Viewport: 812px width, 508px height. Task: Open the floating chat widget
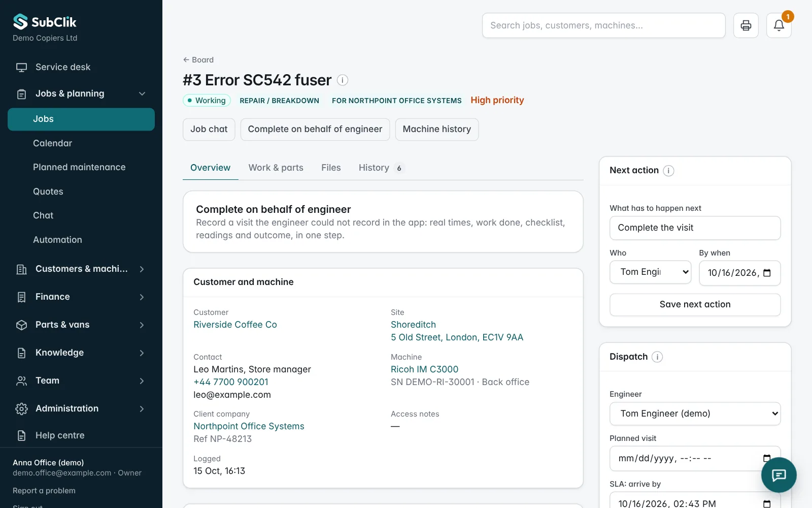pyautogui.click(x=779, y=475)
